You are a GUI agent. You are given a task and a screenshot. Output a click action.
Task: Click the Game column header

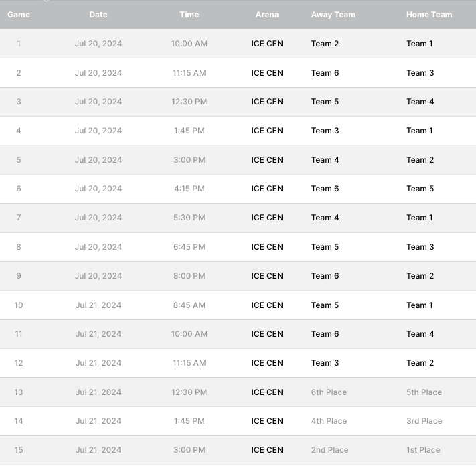[19, 15]
